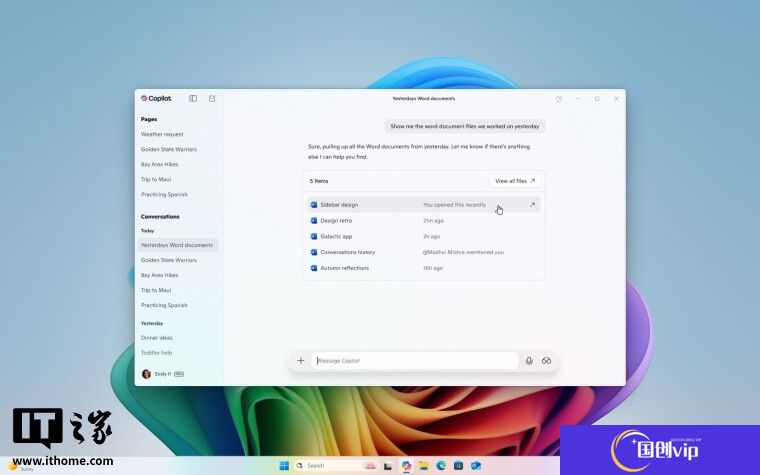Open Microsoft Store from the taskbar

pyautogui.click(x=458, y=466)
